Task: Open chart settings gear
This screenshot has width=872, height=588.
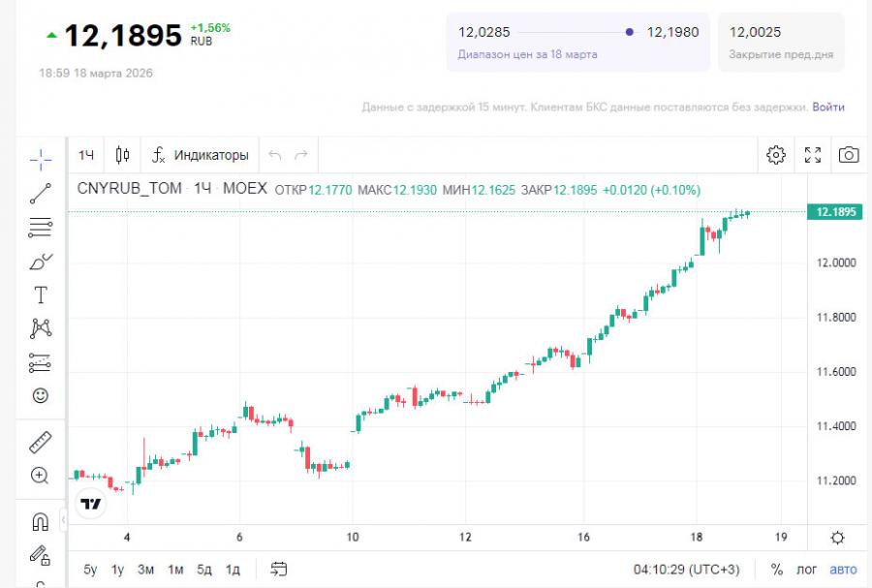Action: click(775, 155)
